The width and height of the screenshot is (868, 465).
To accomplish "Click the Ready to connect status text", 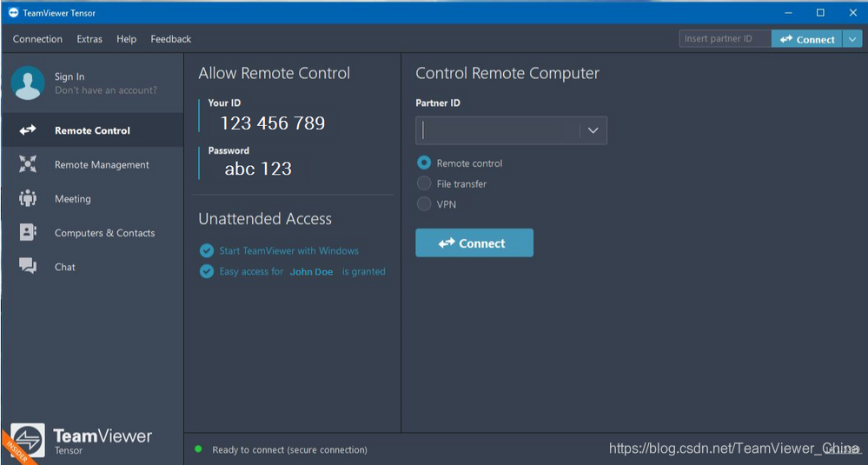I will pos(289,449).
